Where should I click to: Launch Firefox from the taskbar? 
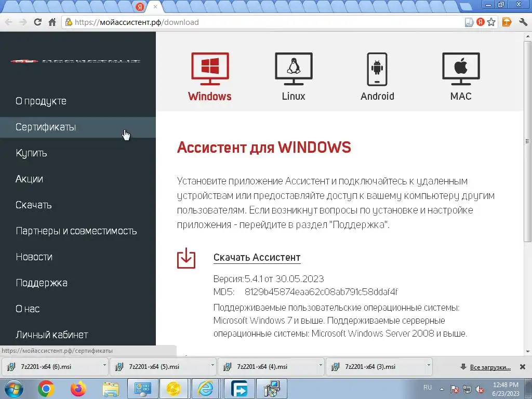(78, 389)
